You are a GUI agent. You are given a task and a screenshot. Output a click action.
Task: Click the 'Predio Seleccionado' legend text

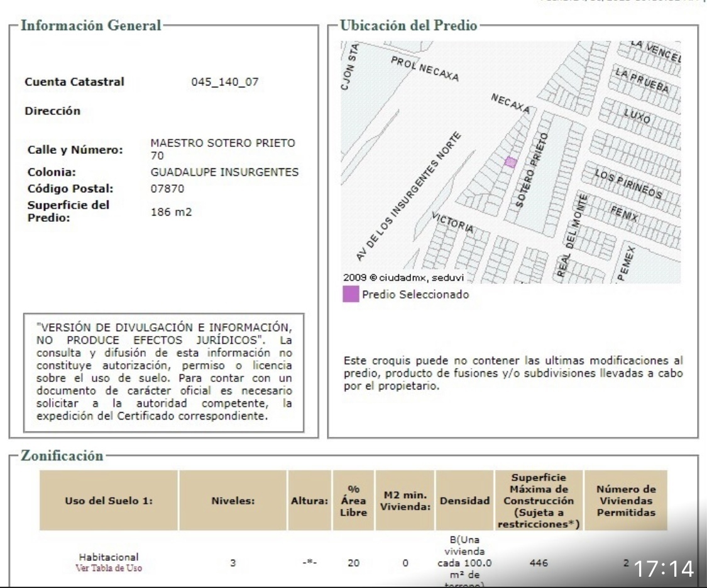(x=415, y=295)
